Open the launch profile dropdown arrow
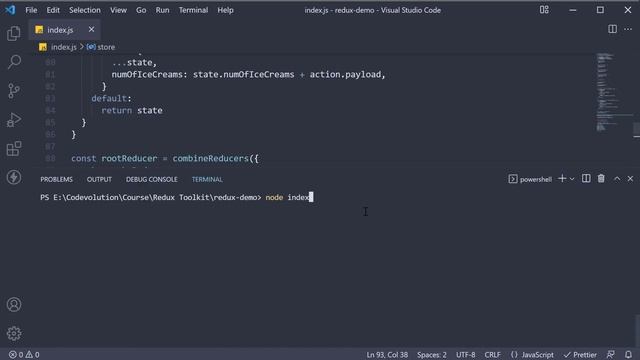Screen dimensions: 640x360 (572, 179)
